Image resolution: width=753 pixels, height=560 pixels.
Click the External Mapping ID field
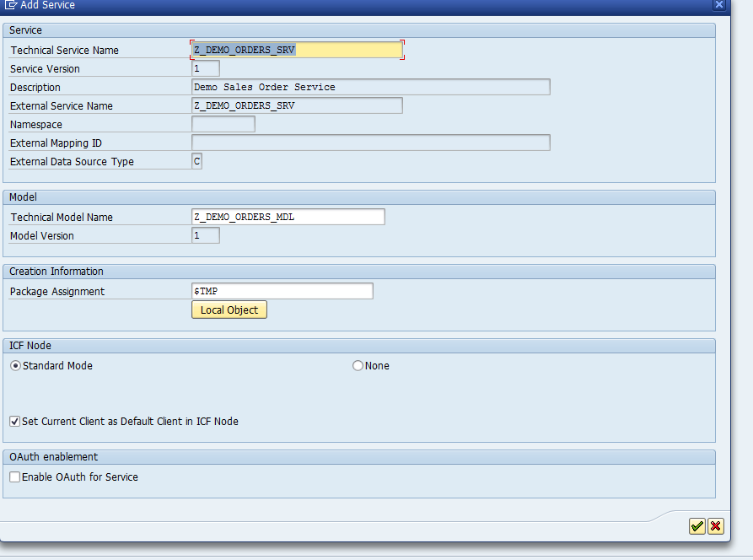[x=371, y=143]
